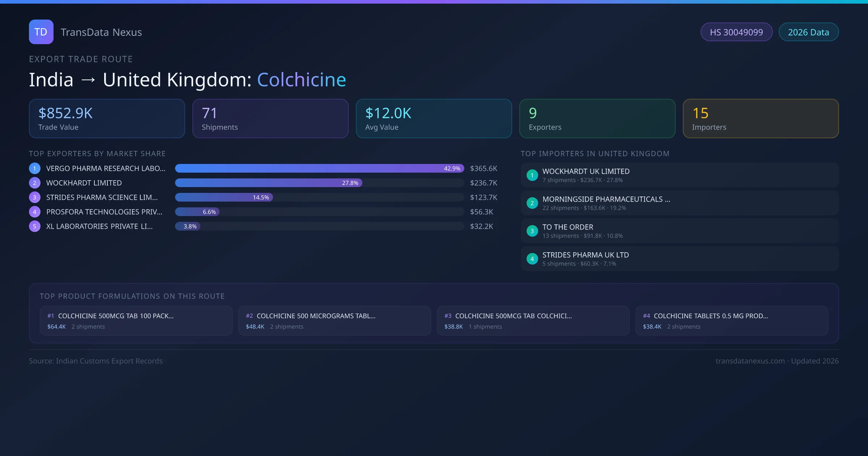Viewport: 868px width, 456px height.
Task: Click green badge 4 for Strides Pharma UK
Action: [x=532, y=259]
